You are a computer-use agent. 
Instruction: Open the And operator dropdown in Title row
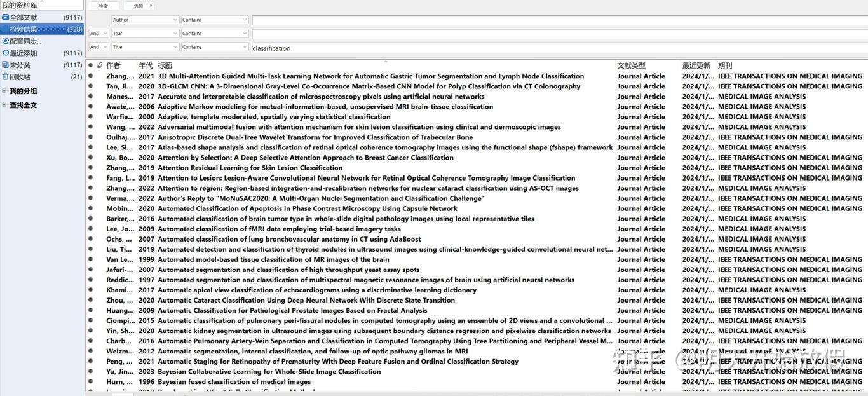click(98, 47)
